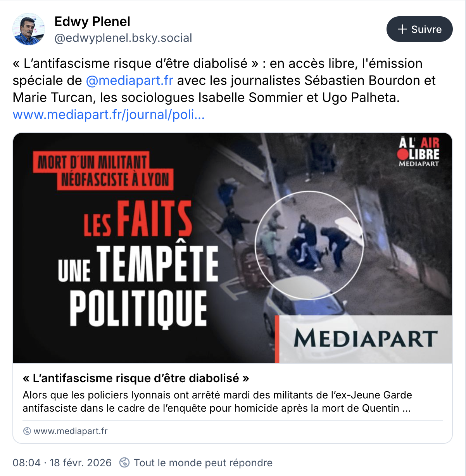
Task: Open the @edwyplenel.bsky.social handle
Action: point(123,38)
